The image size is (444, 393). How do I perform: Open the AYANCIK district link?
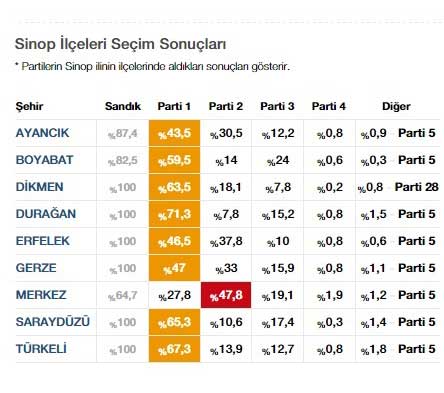(x=42, y=133)
